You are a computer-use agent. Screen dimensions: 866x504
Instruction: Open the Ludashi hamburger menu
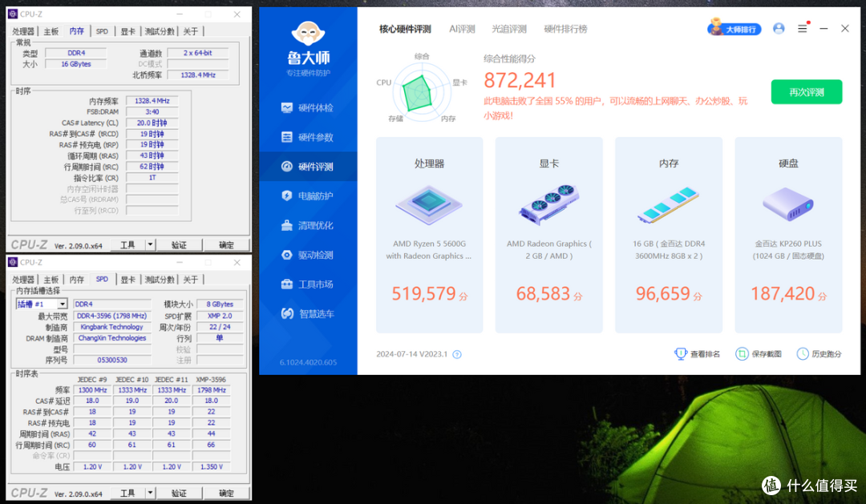803,28
